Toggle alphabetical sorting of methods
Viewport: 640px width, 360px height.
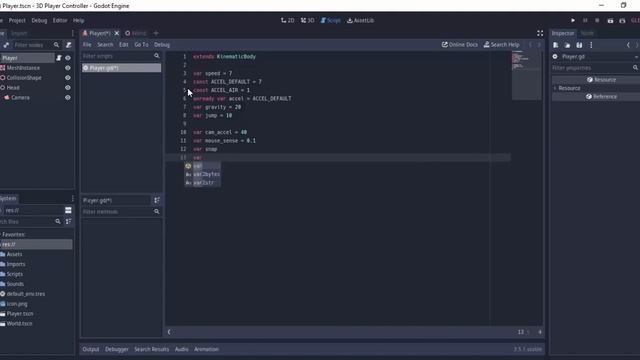pyautogui.click(x=157, y=200)
